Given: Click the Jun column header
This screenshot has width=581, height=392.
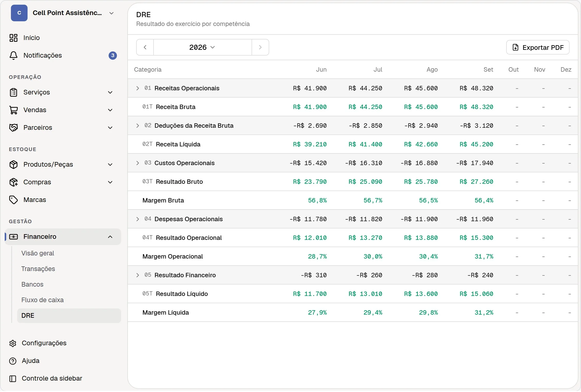Looking at the screenshot, I should click(321, 70).
